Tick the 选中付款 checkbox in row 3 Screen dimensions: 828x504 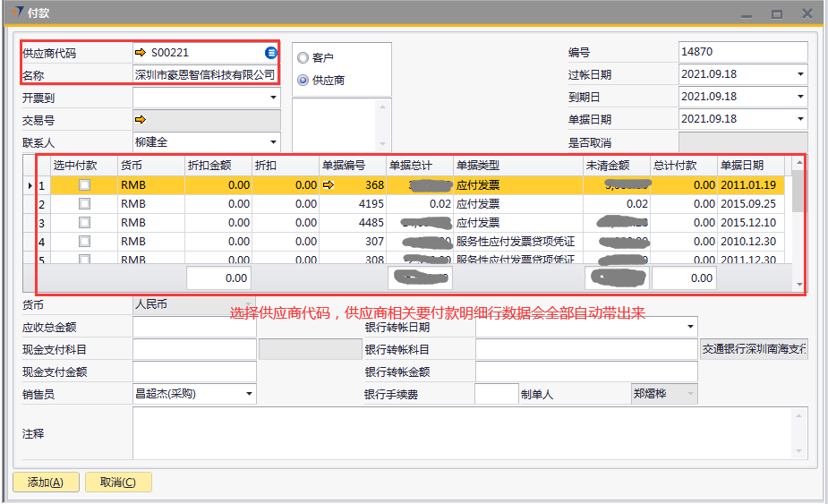click(x=84, y=223)
